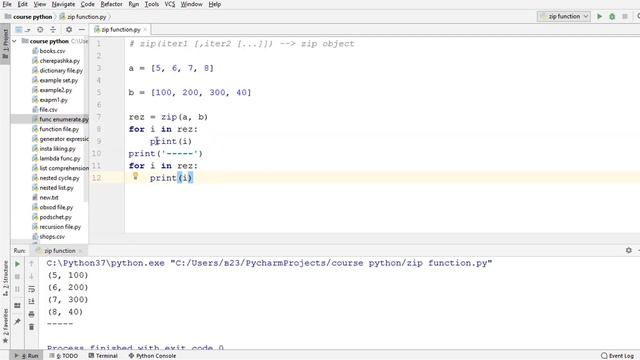
Task: Pause output in the Run panel
Action: (18, 289)
